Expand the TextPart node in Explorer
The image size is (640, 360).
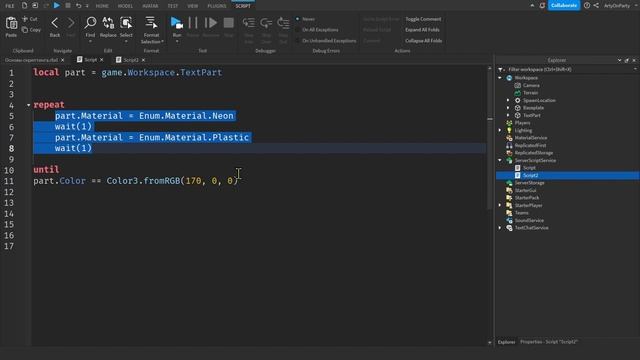click(x=508, y=116)
